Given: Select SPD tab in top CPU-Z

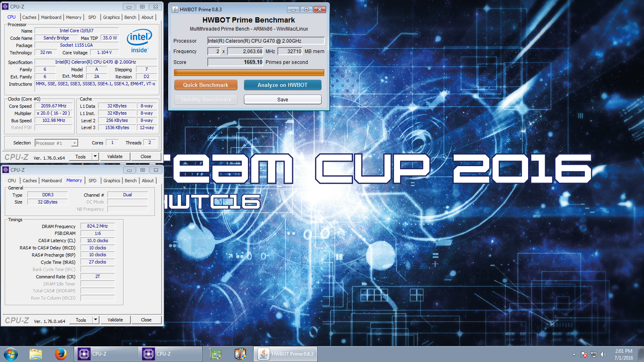Looking at the screenshot, I should click(x=92, y=17).
